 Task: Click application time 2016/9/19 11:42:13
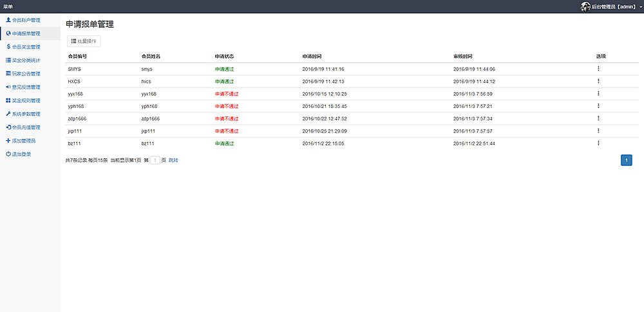coord(323,82)
